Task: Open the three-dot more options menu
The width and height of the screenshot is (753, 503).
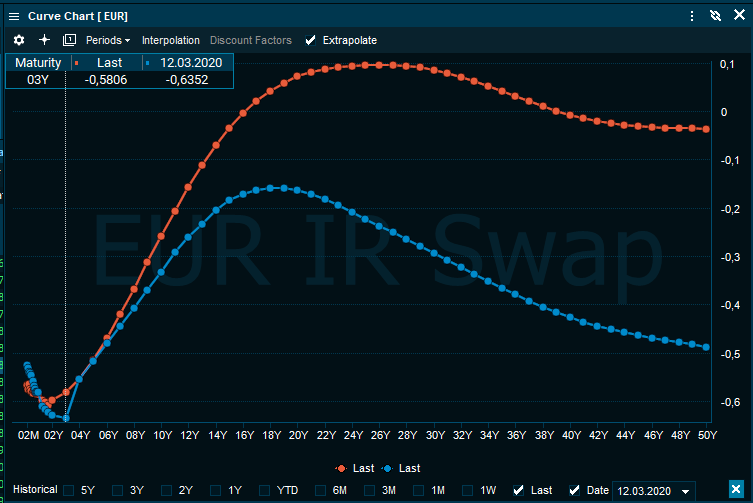Action: coord(691,16)
